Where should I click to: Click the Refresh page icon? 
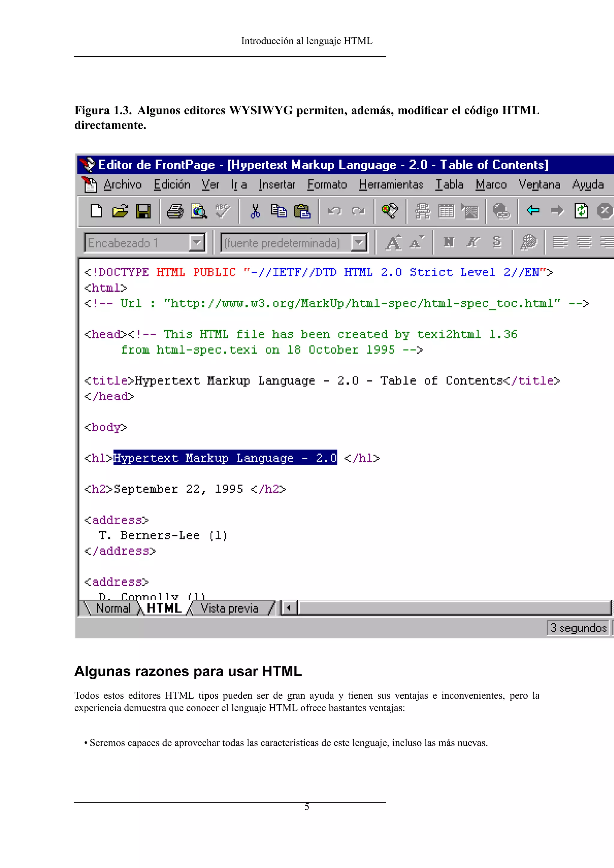point(581,211)
